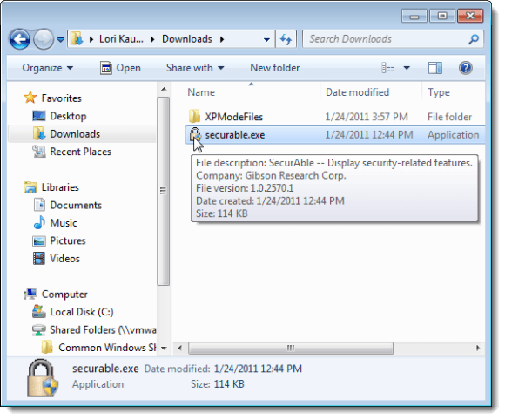Select the securable.exe padlock icon
The image size is (505, 420).
click(195, 134)
